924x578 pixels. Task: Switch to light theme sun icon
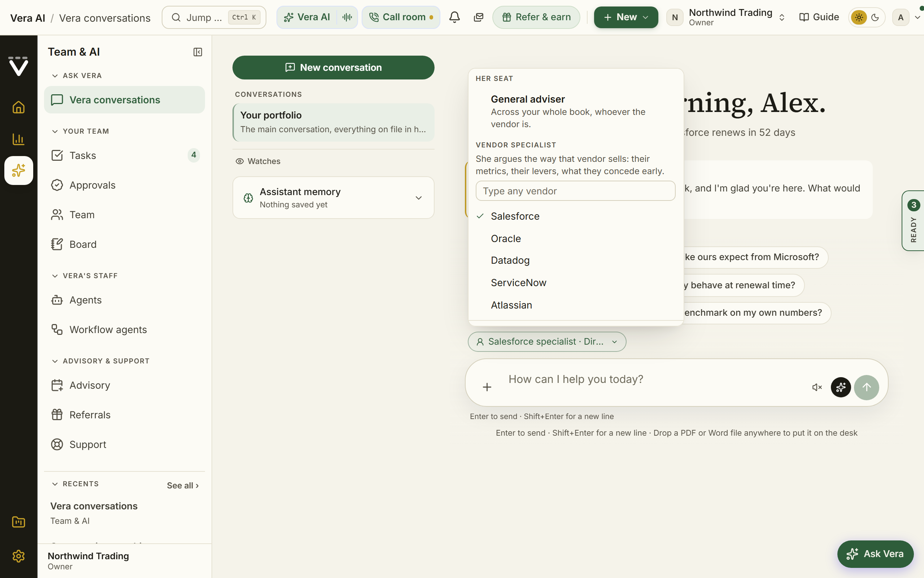pos(859,17)
